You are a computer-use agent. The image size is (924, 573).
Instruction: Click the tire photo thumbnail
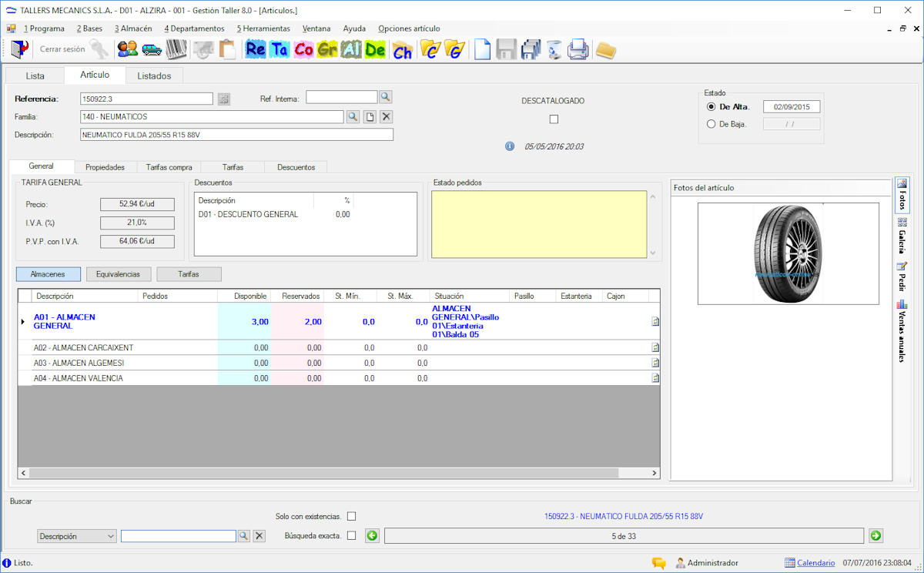788,253
